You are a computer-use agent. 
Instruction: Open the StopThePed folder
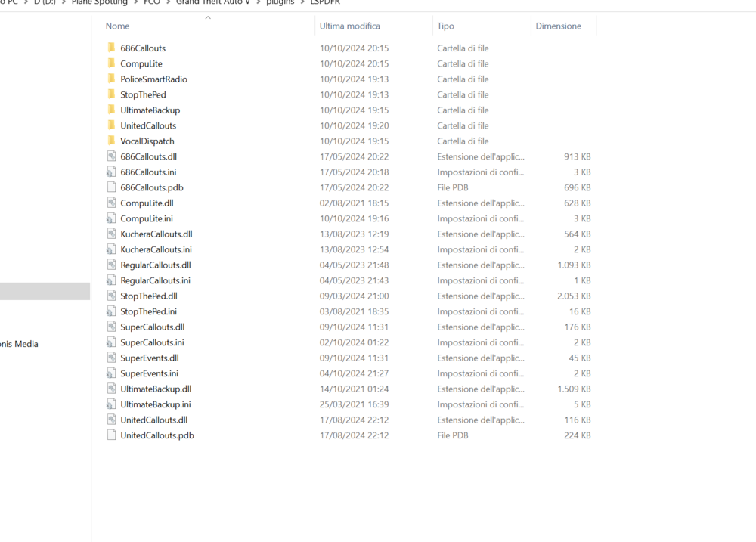tap(141, 94)
